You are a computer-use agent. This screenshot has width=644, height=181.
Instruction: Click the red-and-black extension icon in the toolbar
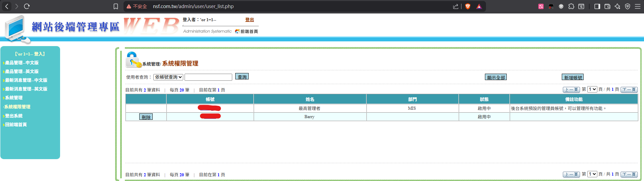click(x=551, y=6)
